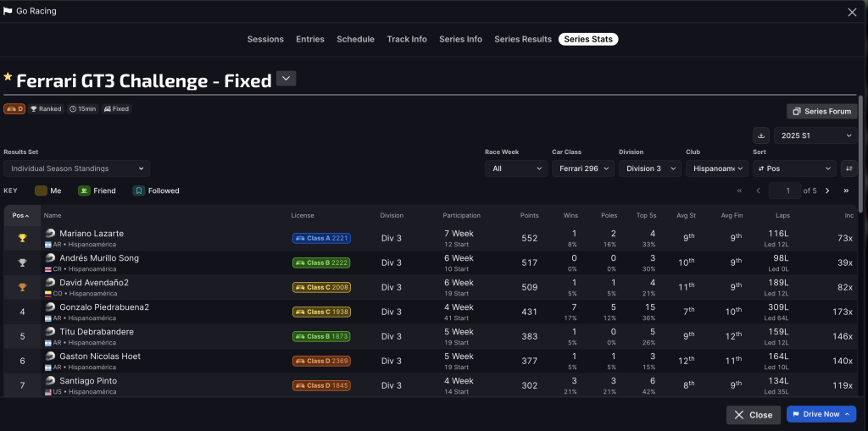Image resolution: width=868 pixels, height=431 pixels.
Task: Click the Followed bookmark key icon
Action: (x=139, y=191)
